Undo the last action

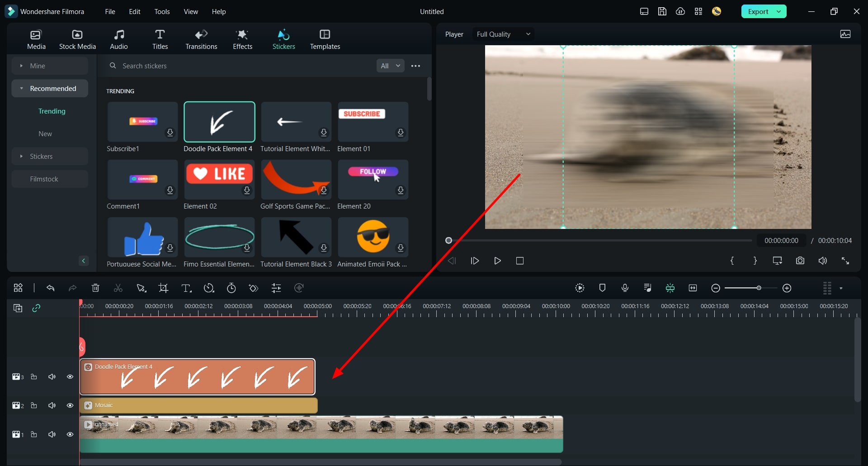50,288
